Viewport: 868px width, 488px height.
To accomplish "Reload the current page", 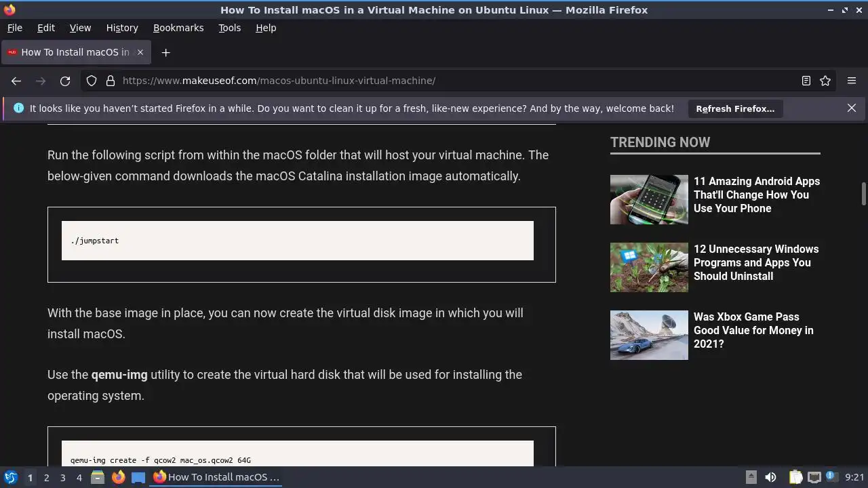I will (65, 81).
